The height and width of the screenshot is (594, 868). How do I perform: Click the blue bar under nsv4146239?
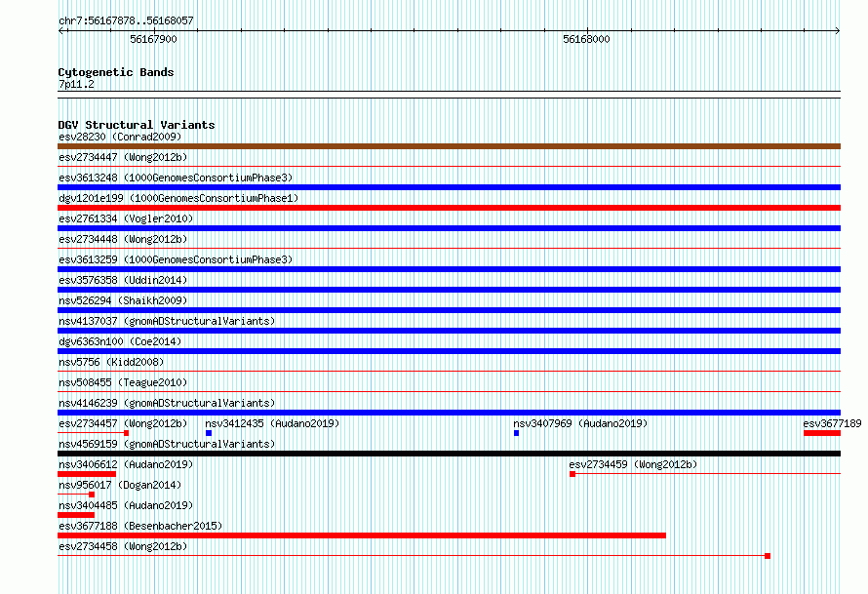(x=449, y=413)
